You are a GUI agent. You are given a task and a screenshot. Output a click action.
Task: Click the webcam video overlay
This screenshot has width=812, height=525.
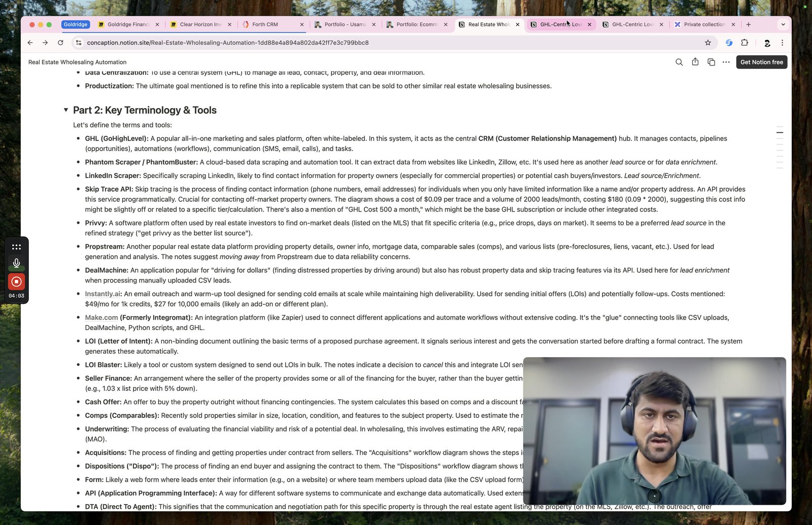(654, 431)
